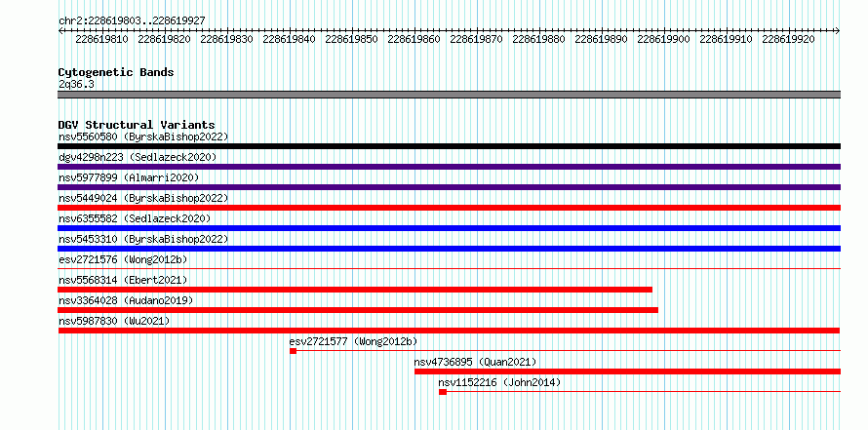Click the DGV Structural Variants track title
The height and width of the screenshot is (430, 868).
click(x=137, y=125)
